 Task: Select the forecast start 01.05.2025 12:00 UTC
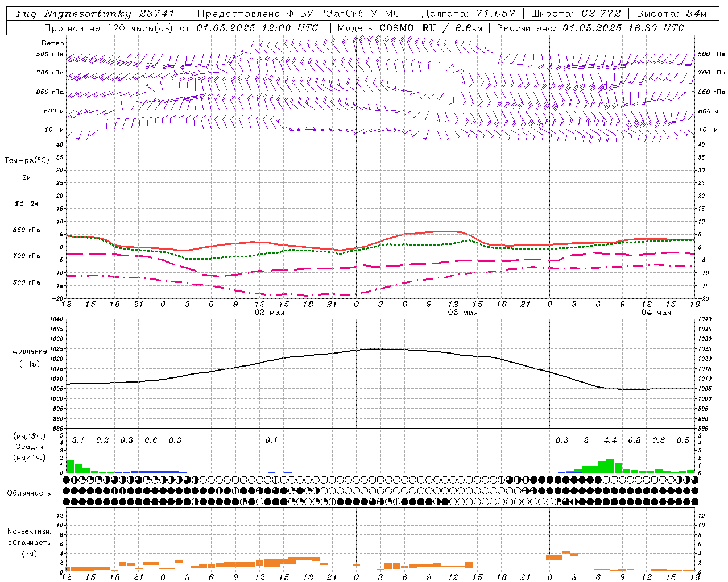[x=257, y=28]
